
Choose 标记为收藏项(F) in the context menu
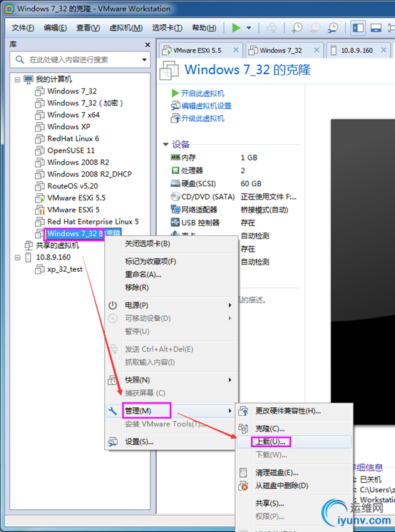pos(172,262)
